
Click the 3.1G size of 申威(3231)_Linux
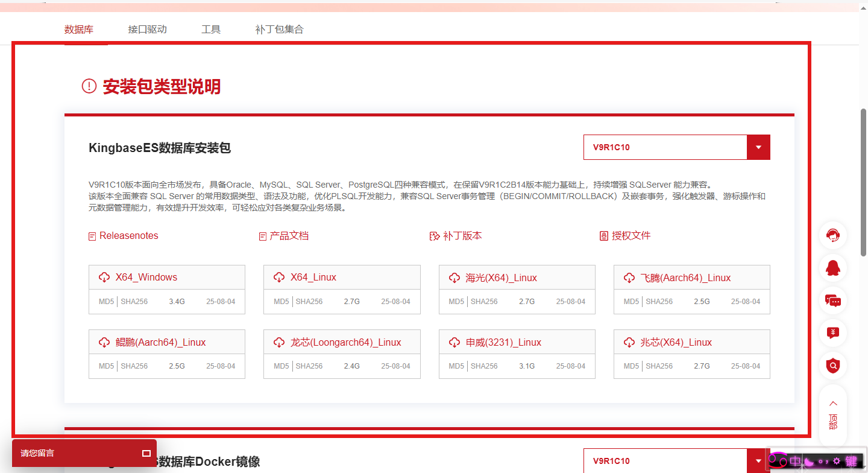coord(527,366)
